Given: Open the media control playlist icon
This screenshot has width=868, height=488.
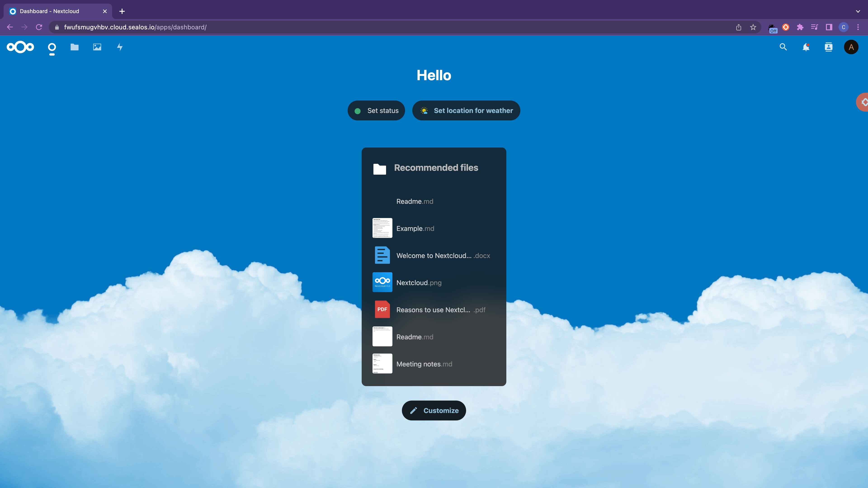Looking at the screenshot, I should 814,27.
